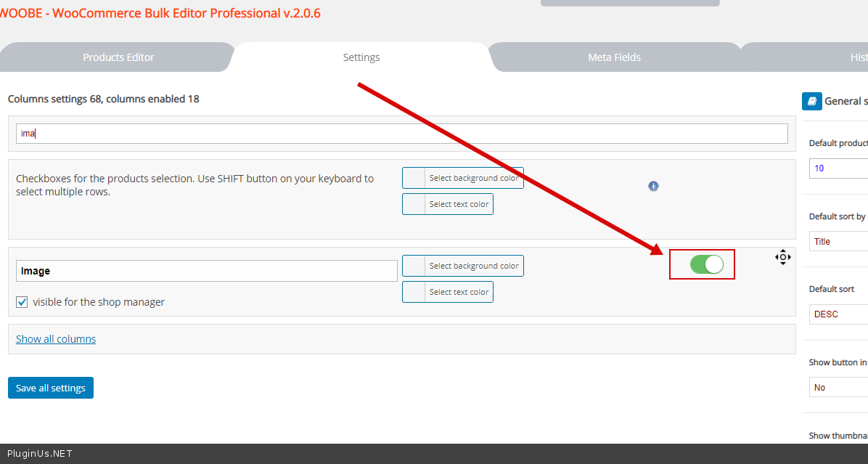Click the Image column title text field
Screen dimensions: 868x464
click(x=206, y=271)
